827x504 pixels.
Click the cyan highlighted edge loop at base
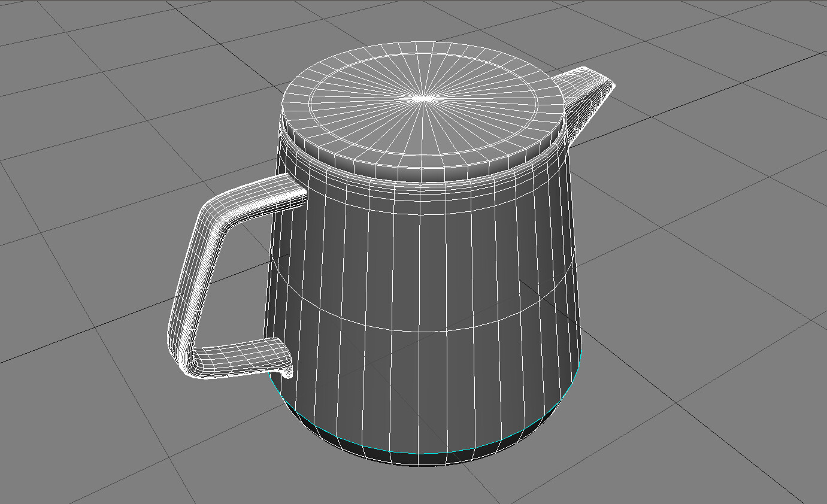tap(419, 453)
